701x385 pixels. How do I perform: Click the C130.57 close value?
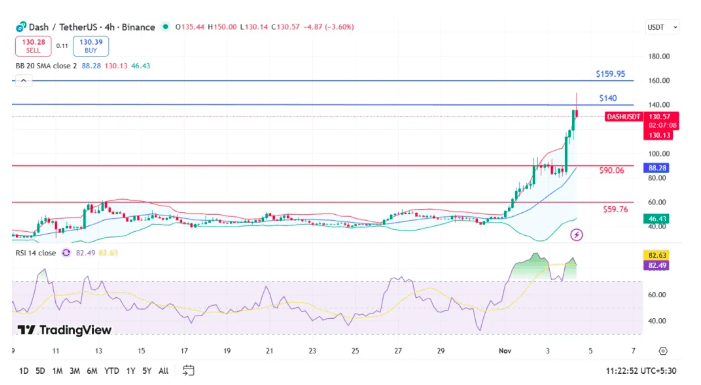point(285,27)
